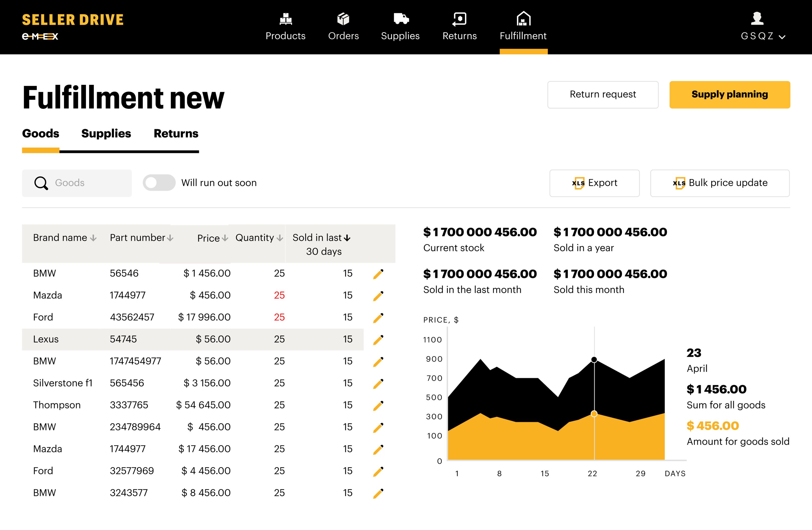Click the black chart marker dot at day 22
812x530 pixels.
(594, 360)
